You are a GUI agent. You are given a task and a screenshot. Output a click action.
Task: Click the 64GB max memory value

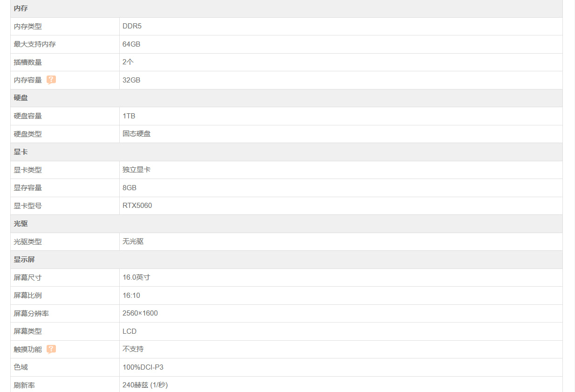coord(131,44)
